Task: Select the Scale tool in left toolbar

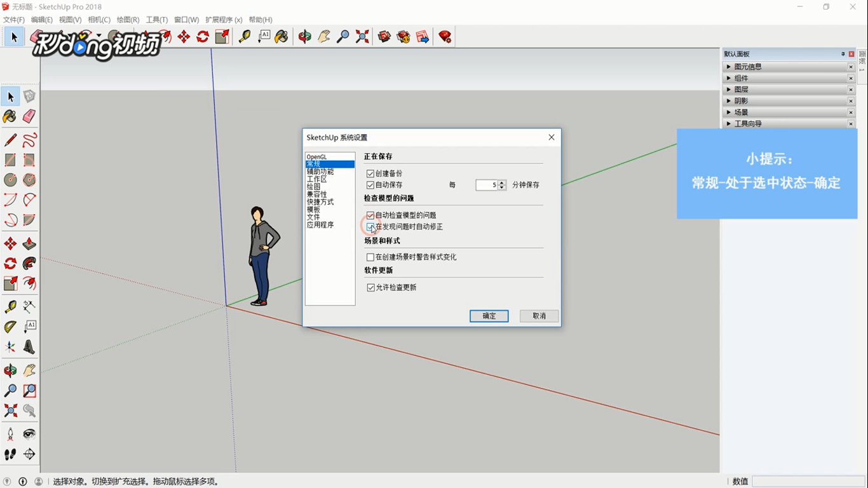Action: (10, 283)
